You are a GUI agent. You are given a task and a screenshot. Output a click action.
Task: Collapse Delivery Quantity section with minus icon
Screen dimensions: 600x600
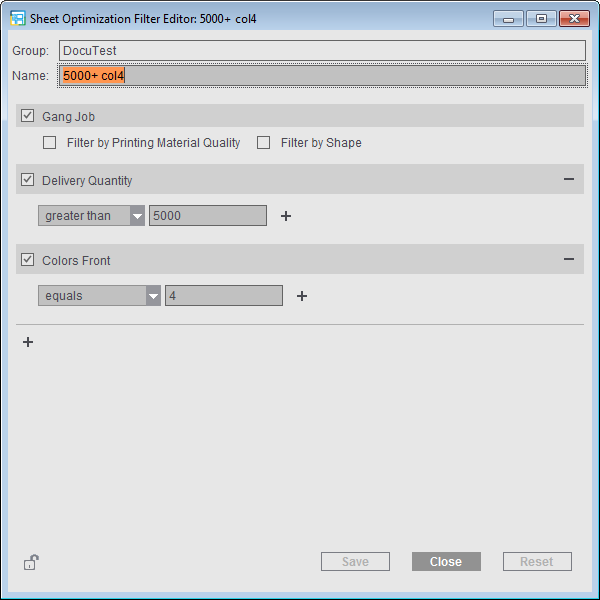pyautogui.click(x=568, y=180)
